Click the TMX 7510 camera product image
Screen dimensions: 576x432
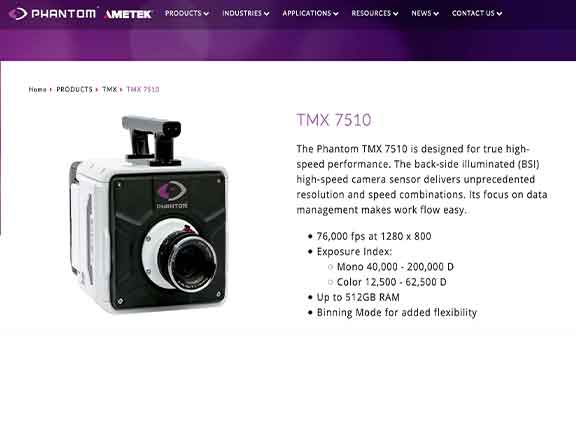coord(149,215)
